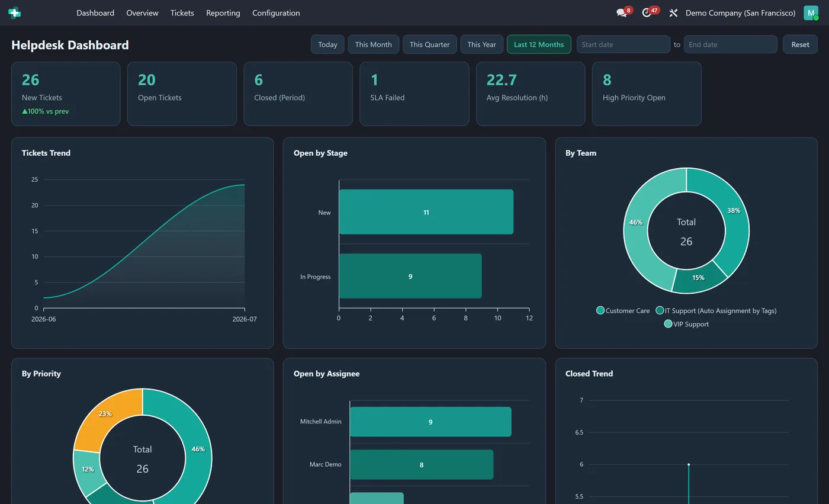The height and width of the screenshot is (504, 829).
Task: Select the New stage bar
Action: click(x=426, y=212)
